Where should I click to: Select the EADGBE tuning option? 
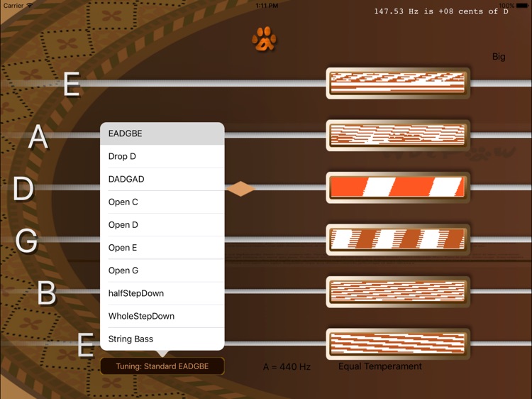(x=162, y=133)
